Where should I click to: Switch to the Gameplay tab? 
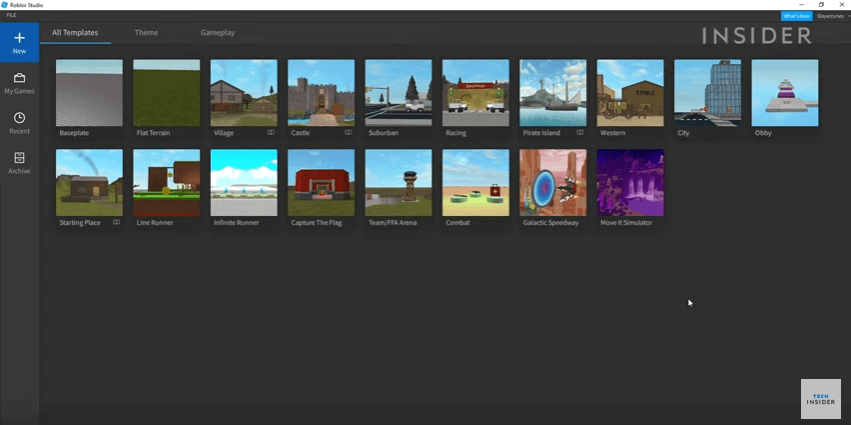pos(217,33)
